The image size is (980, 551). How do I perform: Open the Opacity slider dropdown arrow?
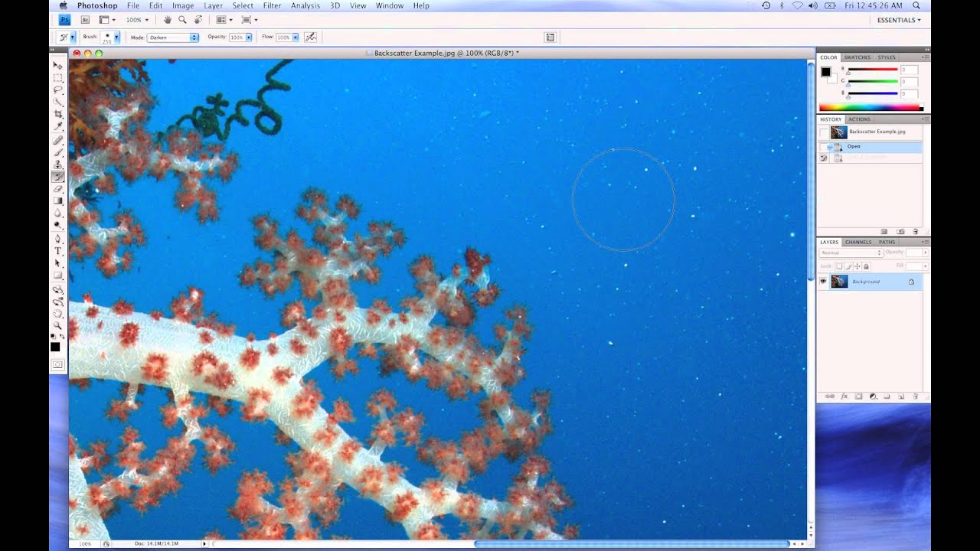click(249, 37)
